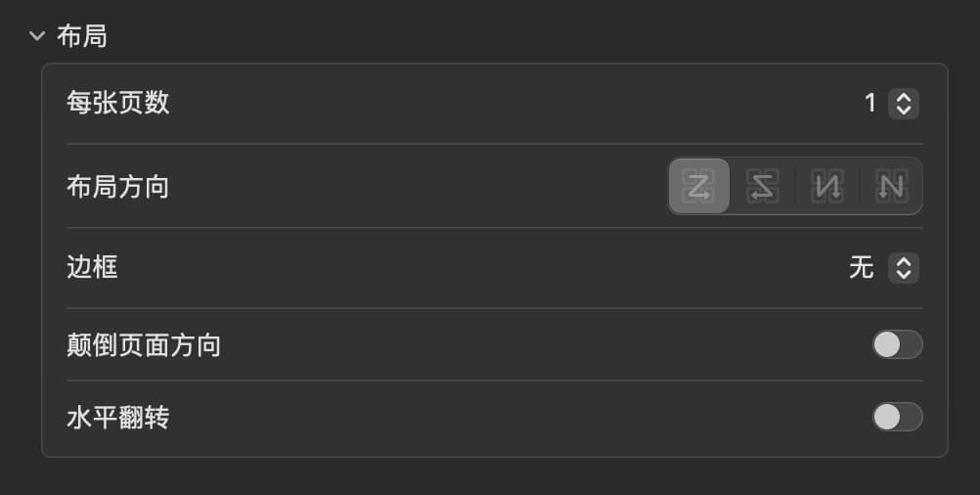Viewport: 980px width, 495px height.
Task: Choose the top-to-bottom, right-to-left layout direction icon
Action: (827, 186)
